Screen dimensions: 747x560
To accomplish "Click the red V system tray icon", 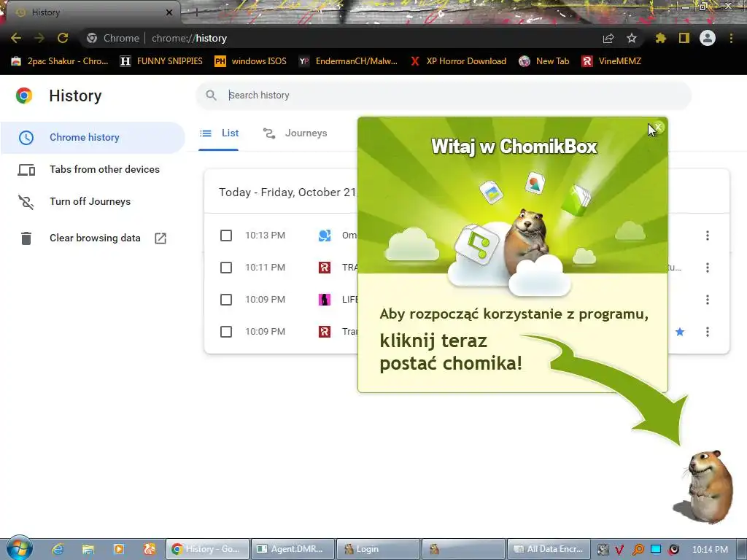I will pos(620,550).
